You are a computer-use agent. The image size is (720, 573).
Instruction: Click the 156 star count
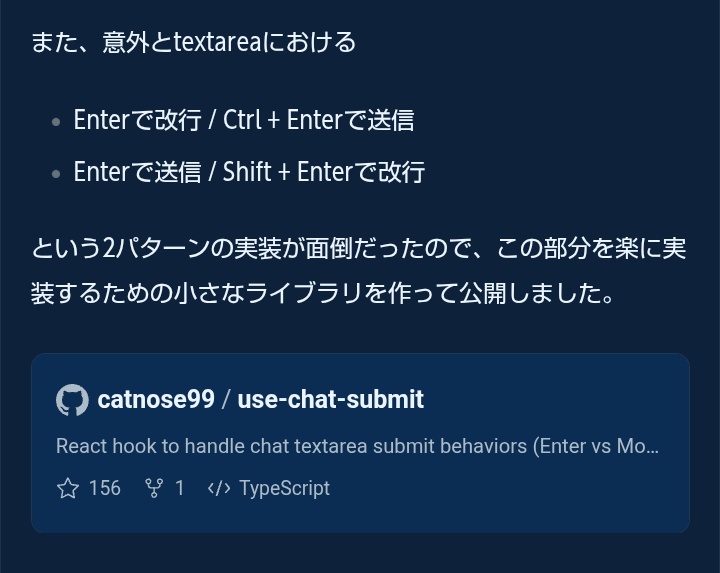104,488
